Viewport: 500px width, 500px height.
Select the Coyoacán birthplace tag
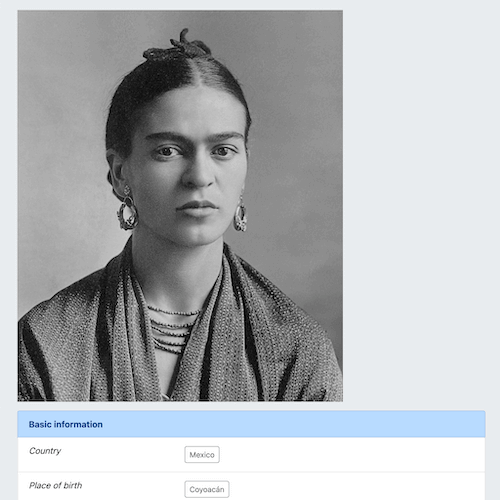[x=207, y=489]
